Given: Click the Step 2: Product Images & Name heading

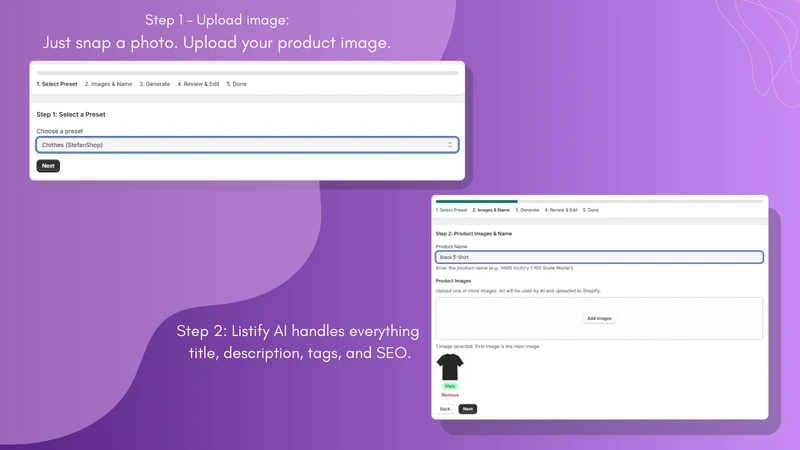Looking at the screenshot, I should tap(473, 234).
